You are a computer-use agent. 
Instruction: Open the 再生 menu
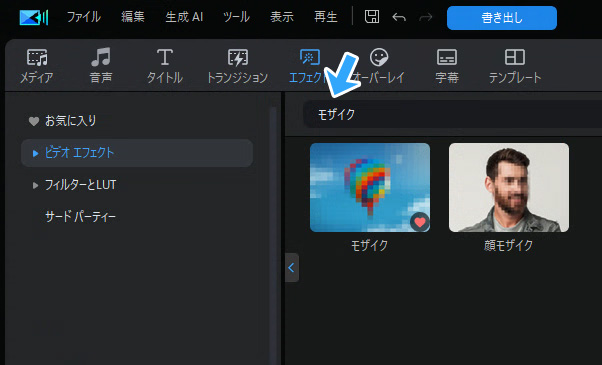pyautogui.click(x=326, y=17)
